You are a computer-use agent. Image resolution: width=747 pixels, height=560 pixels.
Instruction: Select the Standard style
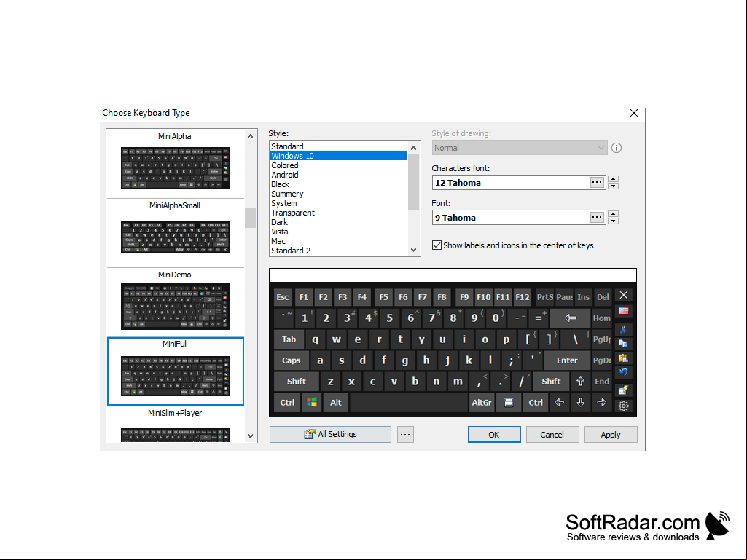[339, 146]
